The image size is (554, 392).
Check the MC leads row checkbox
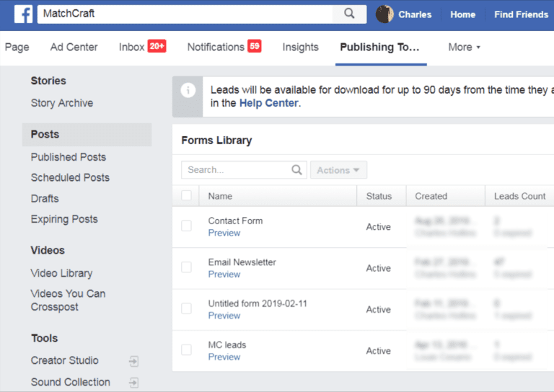coord(186,349)
